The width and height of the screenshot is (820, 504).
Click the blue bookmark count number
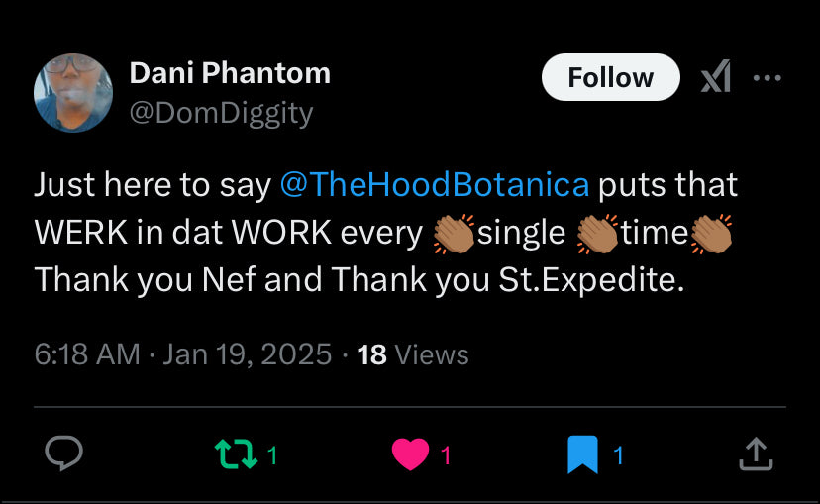point(618,455)
